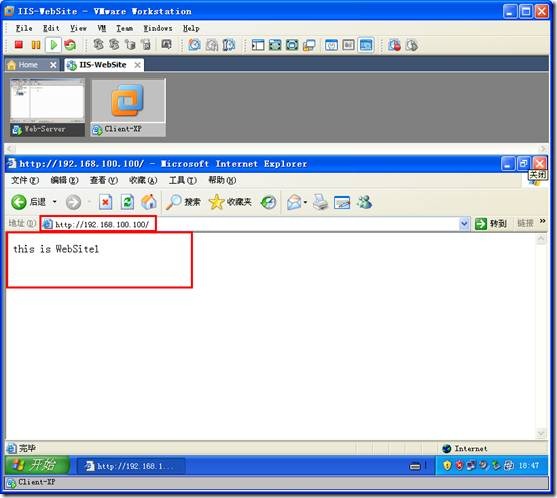The image size is (557, 498).
Task: Click the red Power Off button in VMware toolbar
Action: (19, 45)
